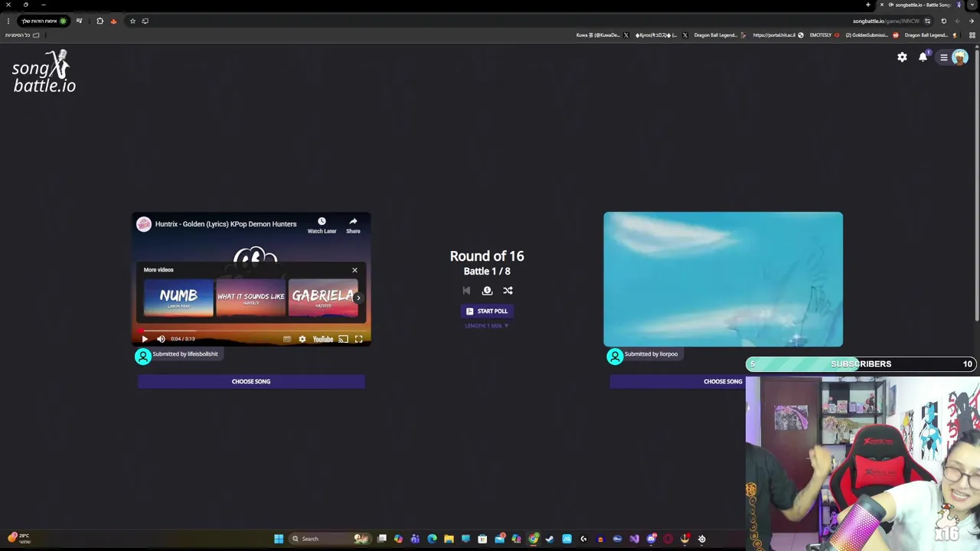Image resolution: width=980 pixels, height=551 pixels.
Task: Open the NUMB suggested video
Action: [178, 298]
